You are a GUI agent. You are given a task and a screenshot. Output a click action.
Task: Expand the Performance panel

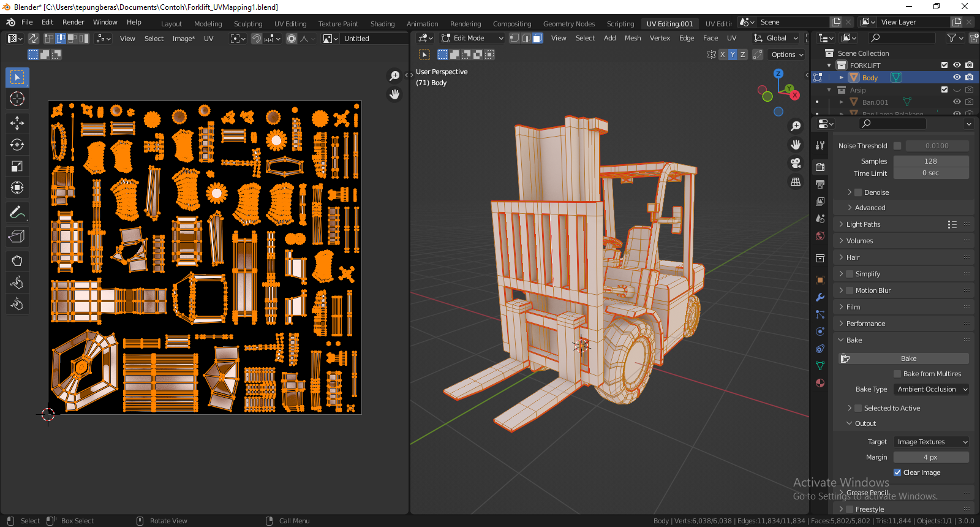(x=903, y=324)
